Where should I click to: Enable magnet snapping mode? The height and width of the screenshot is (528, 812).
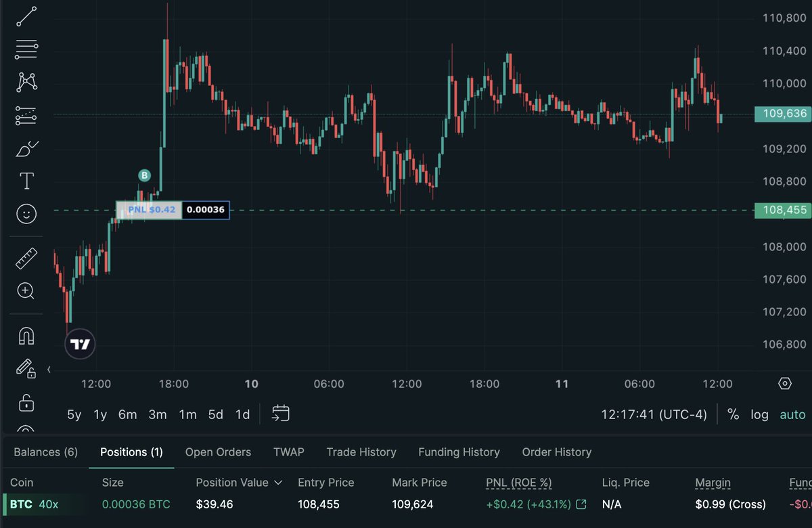click(26, 334)
